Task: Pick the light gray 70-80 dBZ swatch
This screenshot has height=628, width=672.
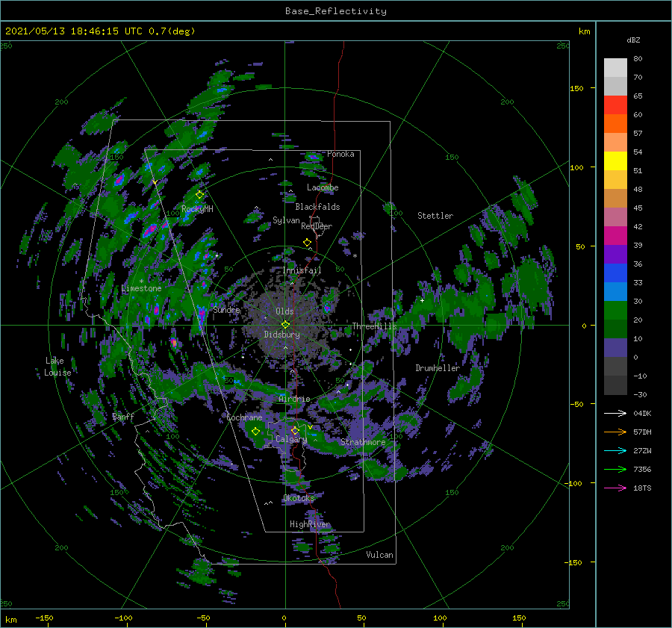Action: click(615, 68)
